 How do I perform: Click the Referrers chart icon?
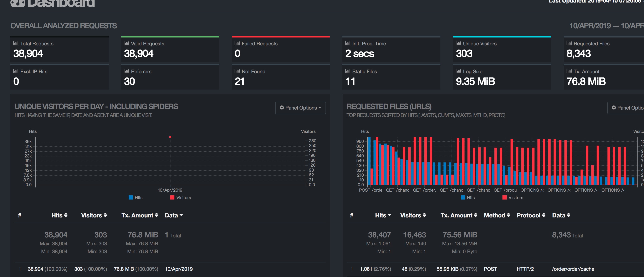pyautogui.click(x=127, y=71)
